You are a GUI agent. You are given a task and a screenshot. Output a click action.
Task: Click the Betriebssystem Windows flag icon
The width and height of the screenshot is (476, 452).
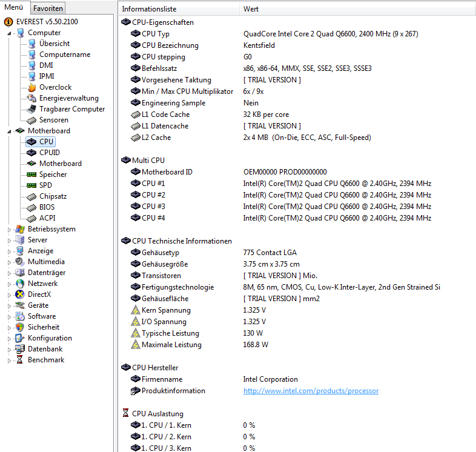(x=20, y=229)
